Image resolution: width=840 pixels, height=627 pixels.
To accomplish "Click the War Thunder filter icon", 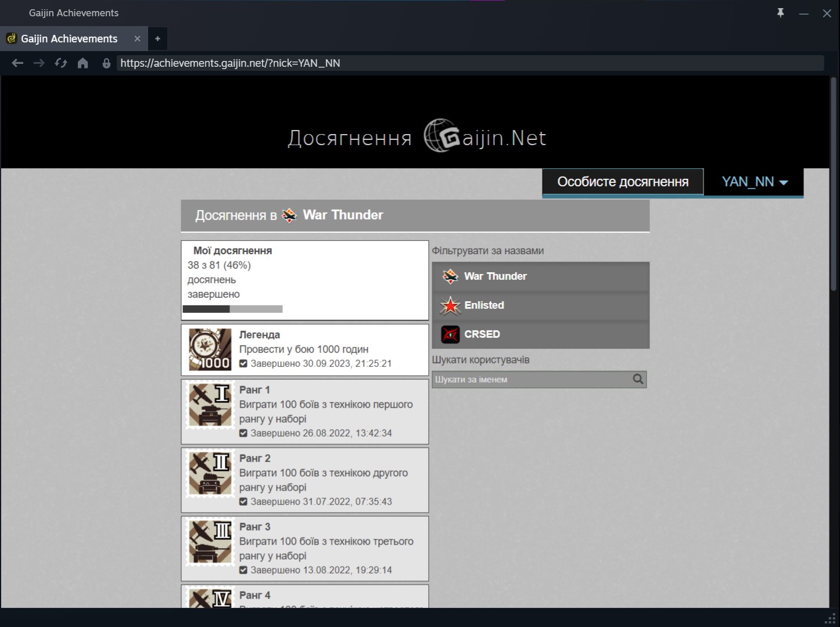I will 450,276.
